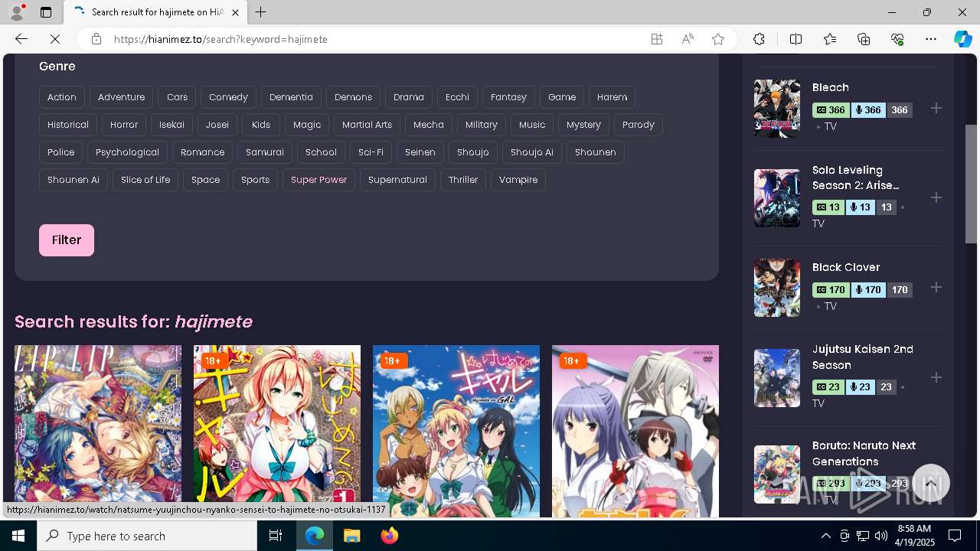980x551 pixels.
Task: Toggle the Vampire genre filter
Action: [518, 180]
